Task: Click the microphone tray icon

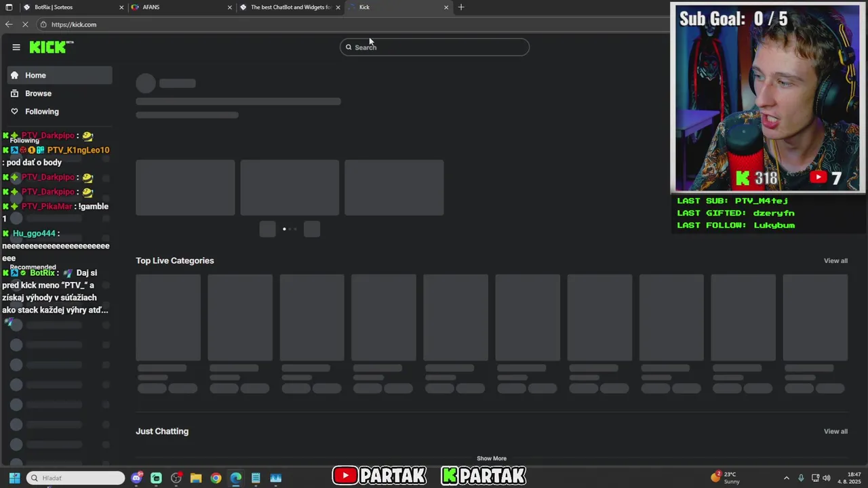Action: (801, 478)
